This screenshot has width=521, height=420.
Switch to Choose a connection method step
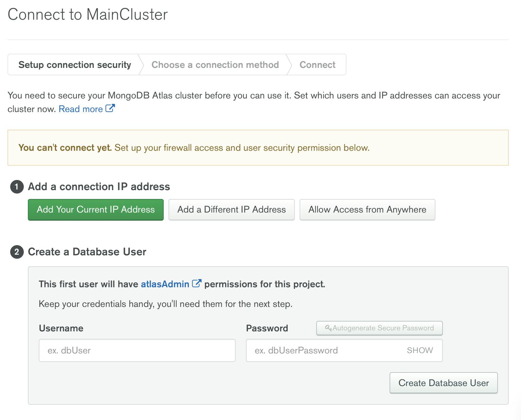click(x=215, y=65)
